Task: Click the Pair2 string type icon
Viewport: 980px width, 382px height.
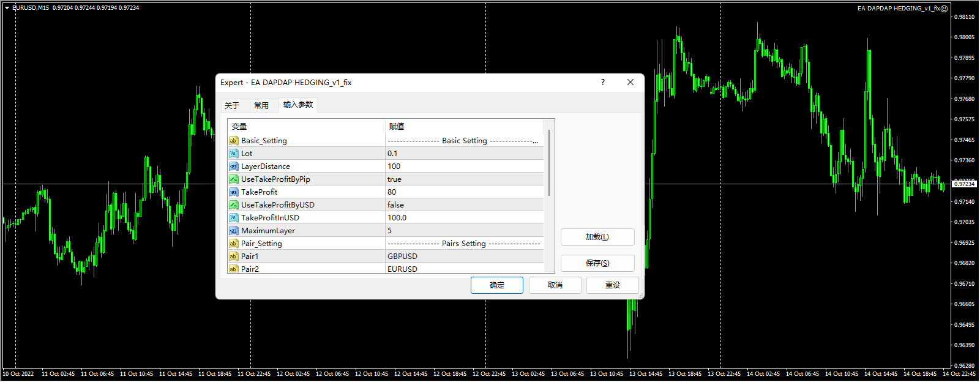Action: [233, 269]
